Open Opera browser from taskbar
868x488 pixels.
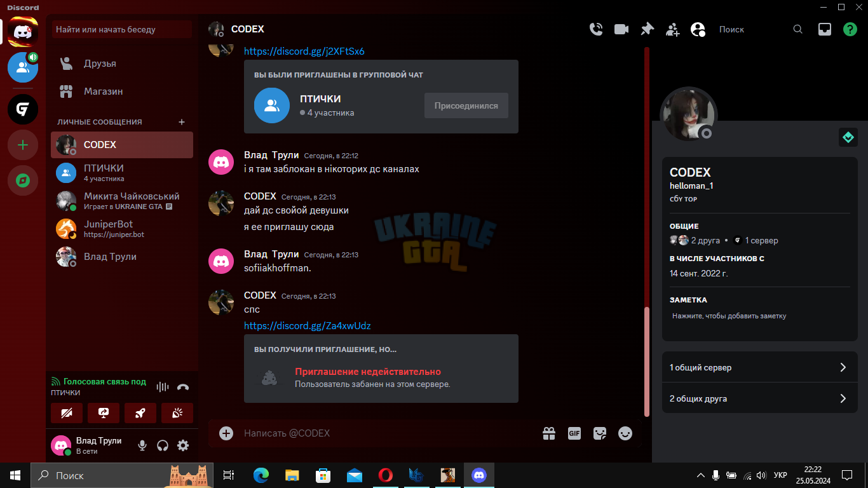(385, 475)
